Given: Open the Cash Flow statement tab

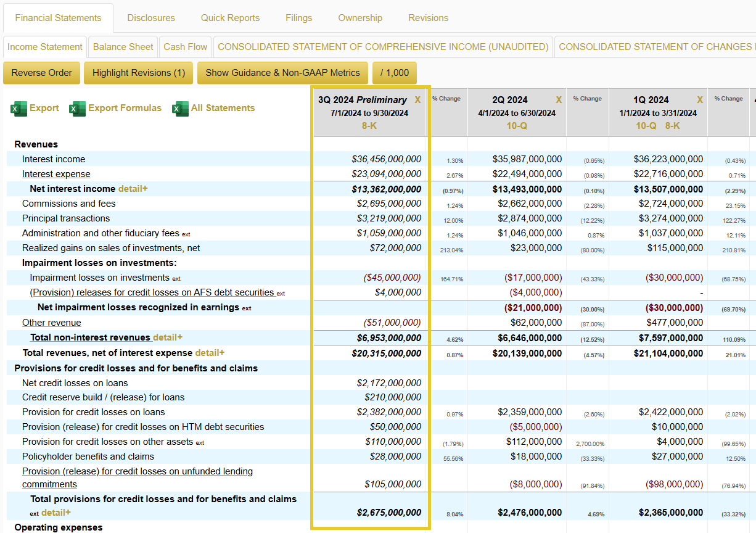Looking at the screenshot, I should tap(185, 47).
